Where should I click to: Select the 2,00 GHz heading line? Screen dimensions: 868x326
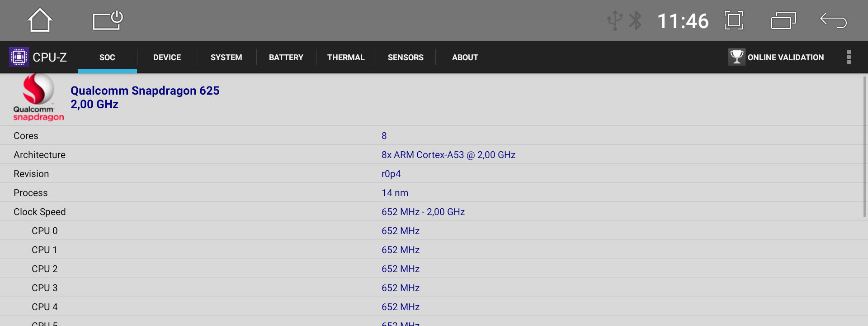click(x=94, y=104)
